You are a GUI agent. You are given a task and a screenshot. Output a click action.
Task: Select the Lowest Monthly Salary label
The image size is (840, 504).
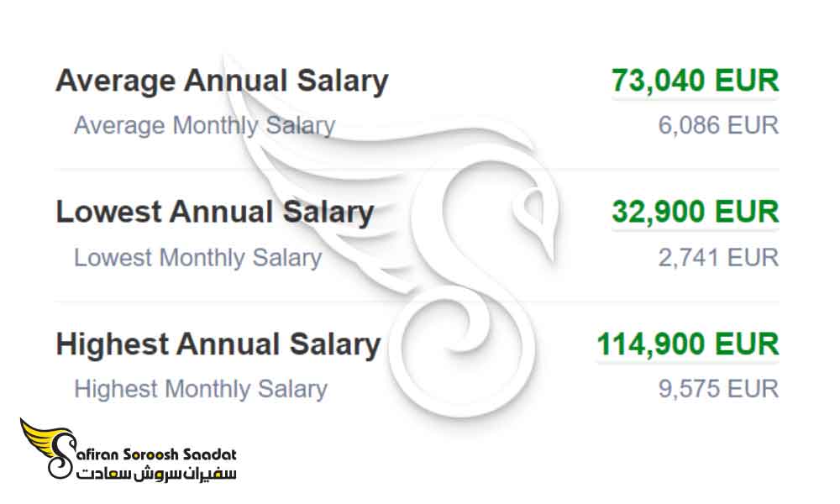tap(197, 258)
